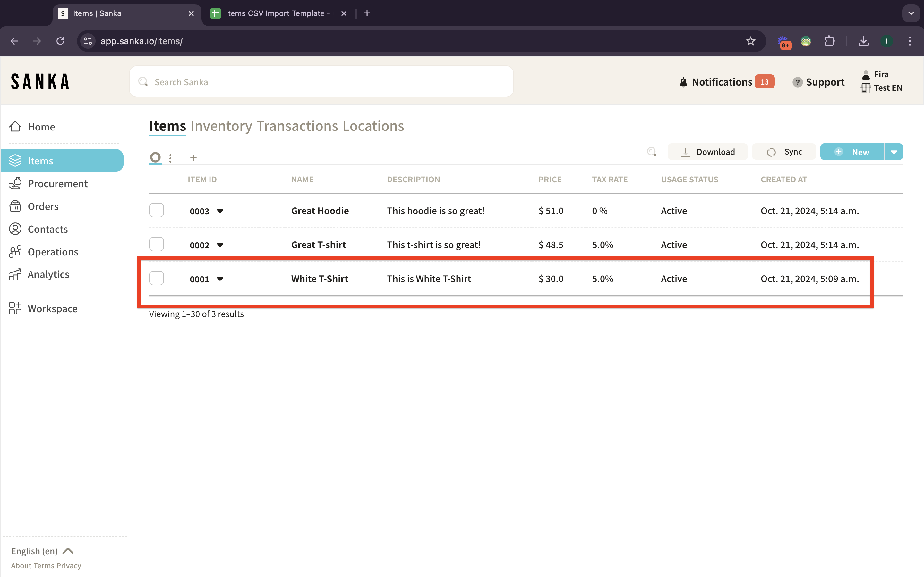This screenshot has width=924, height=577.
Task: Tick the White T-Shirt row checkbox
Action: point(157,278)
